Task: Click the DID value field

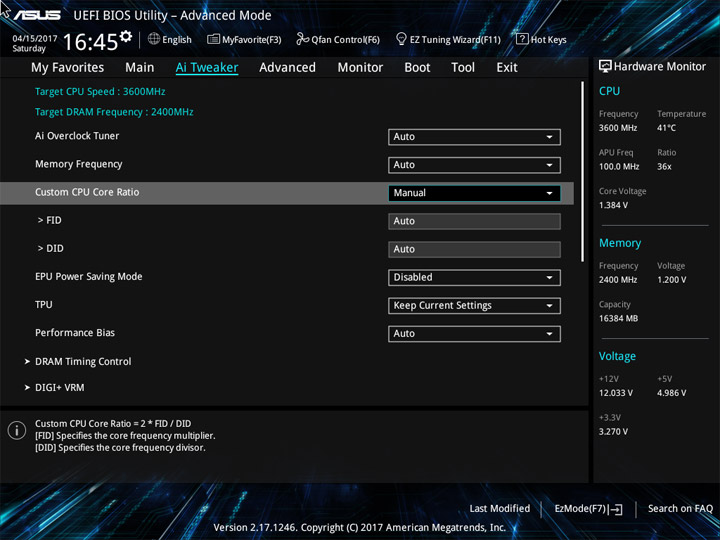Action: point(474,249)
